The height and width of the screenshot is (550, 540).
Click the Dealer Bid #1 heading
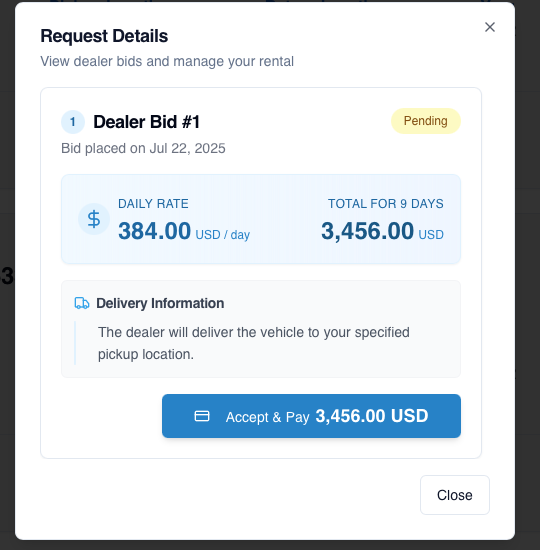point(147,122)
